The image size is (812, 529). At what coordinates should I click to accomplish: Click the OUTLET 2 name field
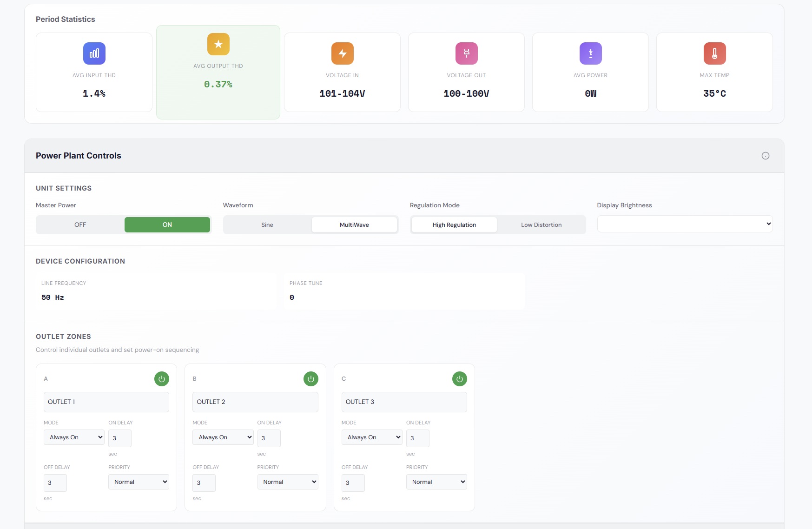coord(255,402)
